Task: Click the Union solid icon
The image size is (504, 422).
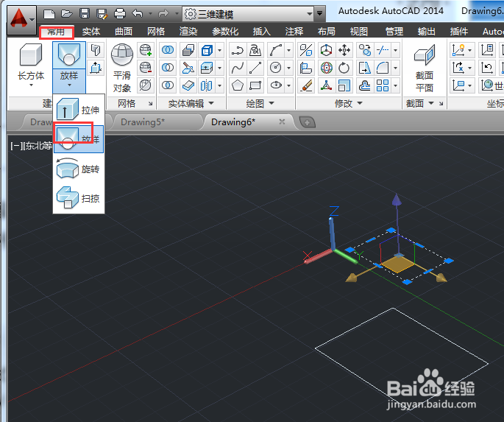Action: point(168,50)
